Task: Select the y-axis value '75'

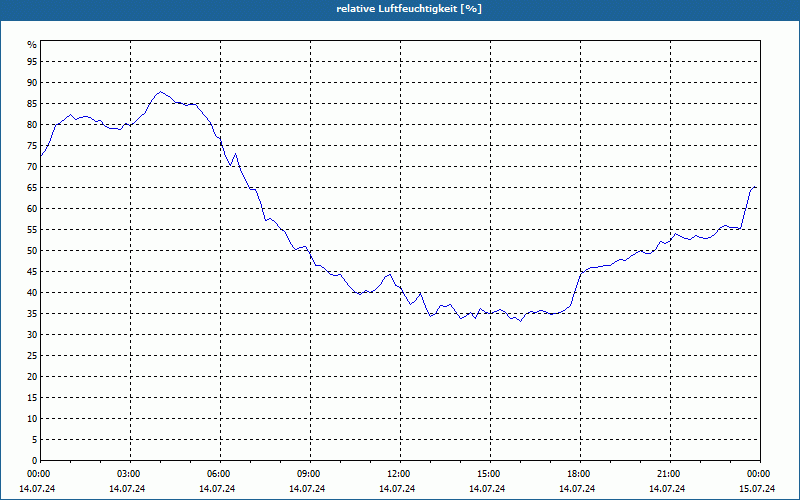Action: (32, 145)
